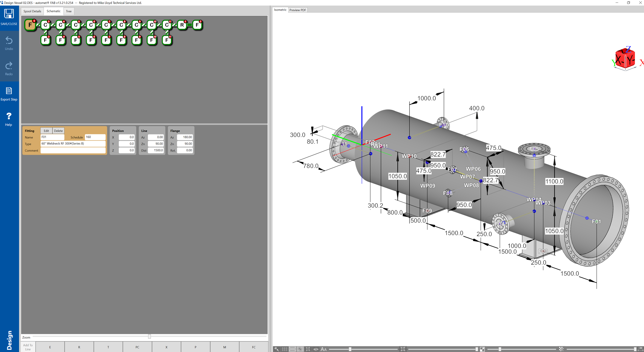Click the Flange Az field 180.00

click(185, 137)
